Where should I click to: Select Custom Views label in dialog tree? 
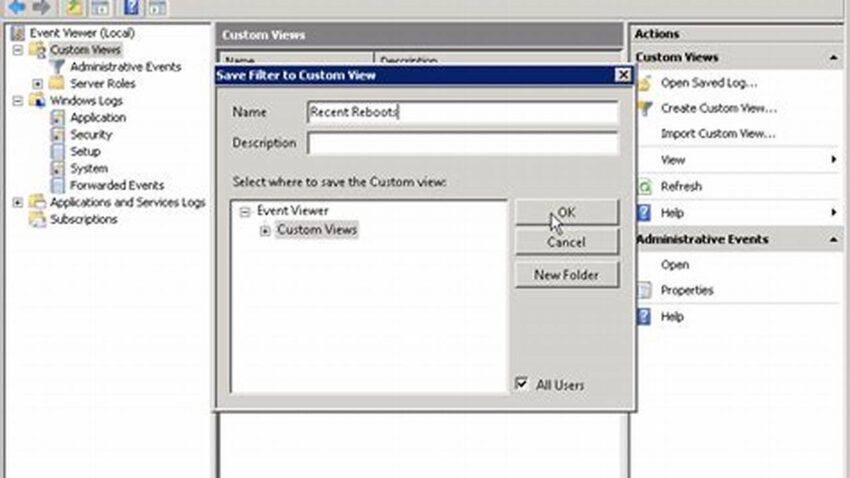point(317,230)
